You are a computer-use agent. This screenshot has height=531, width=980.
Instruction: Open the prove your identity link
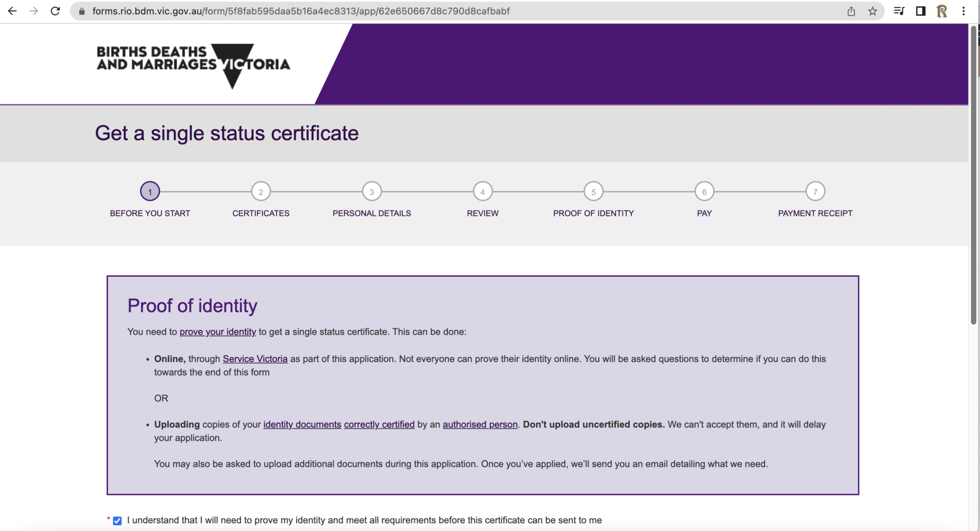click(x=218, y=331)
